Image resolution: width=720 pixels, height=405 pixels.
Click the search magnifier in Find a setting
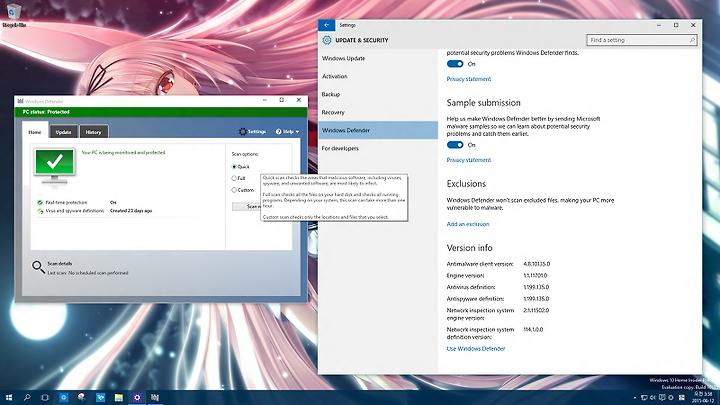point(692,40)
